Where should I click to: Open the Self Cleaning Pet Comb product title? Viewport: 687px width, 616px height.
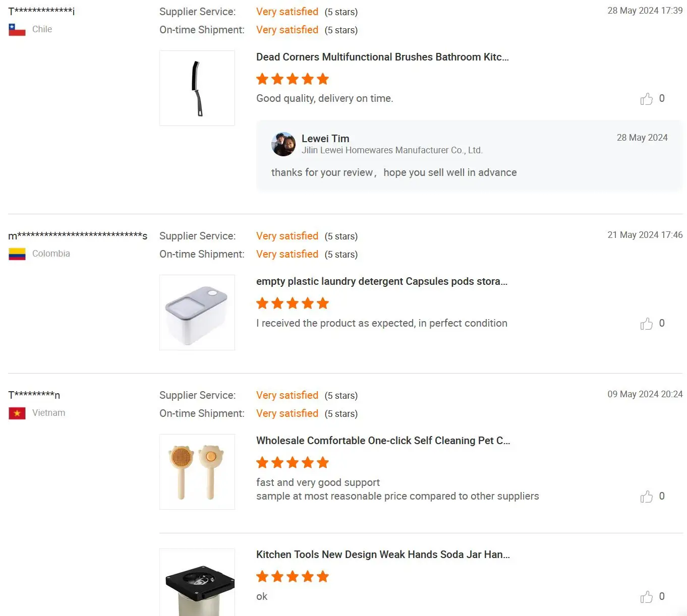point(383,441)
